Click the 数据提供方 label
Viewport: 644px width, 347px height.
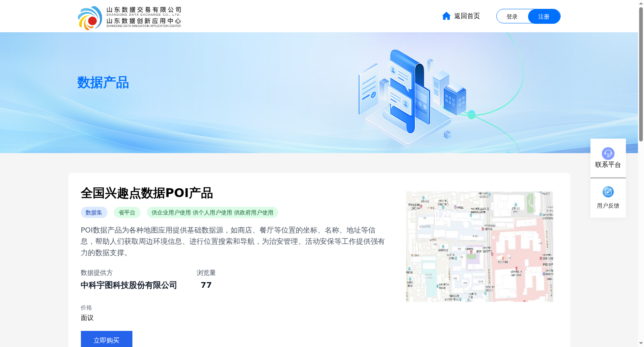click(x=97, y=273)
